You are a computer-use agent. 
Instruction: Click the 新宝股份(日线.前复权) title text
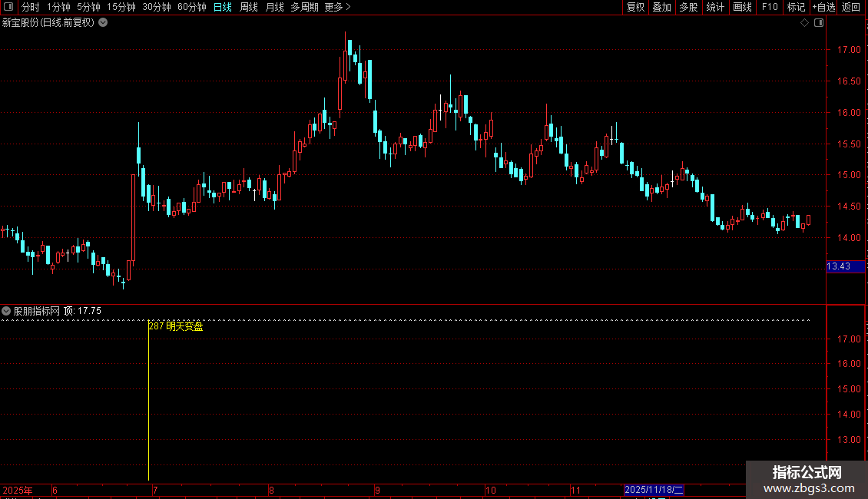point(48,23)
